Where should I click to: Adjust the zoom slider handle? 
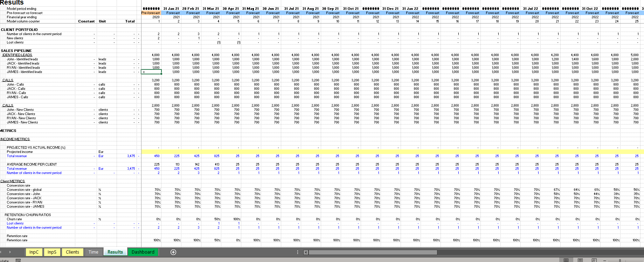point(620,261)
